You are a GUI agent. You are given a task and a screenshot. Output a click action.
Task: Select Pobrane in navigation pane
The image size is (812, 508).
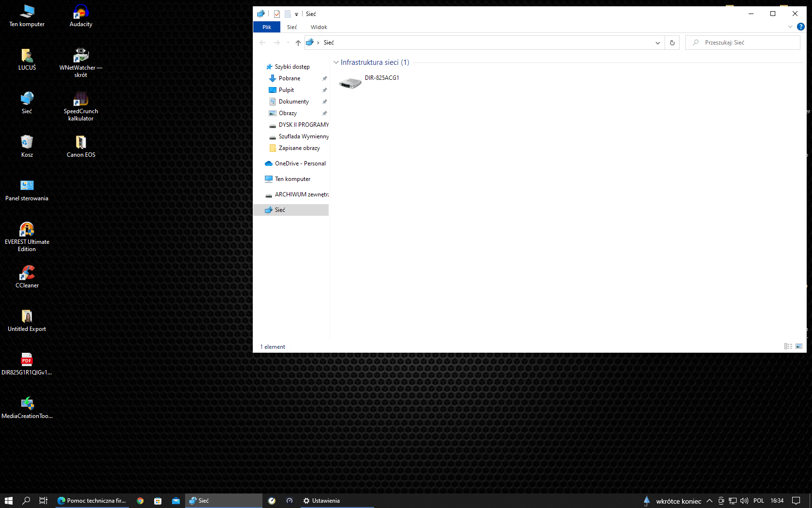click(291, 78)
